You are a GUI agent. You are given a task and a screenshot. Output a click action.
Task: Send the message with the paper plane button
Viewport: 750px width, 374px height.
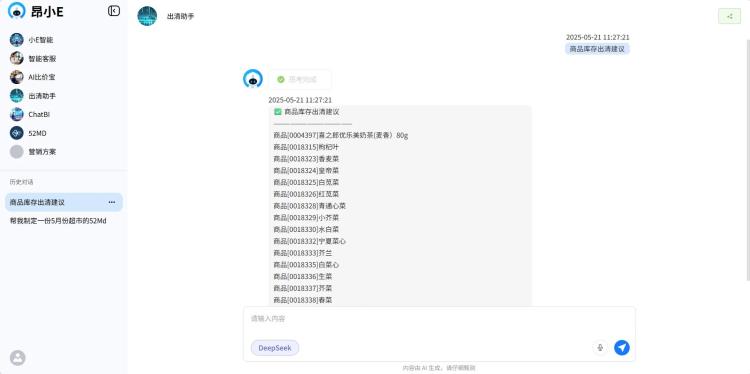(622, 348)
